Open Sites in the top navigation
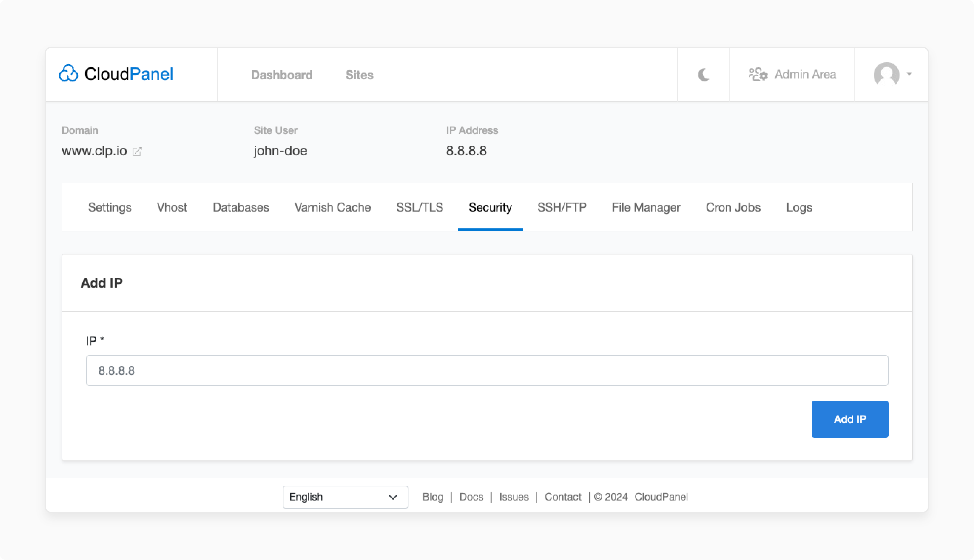This screenshot has height=560, width=974. 359,75
